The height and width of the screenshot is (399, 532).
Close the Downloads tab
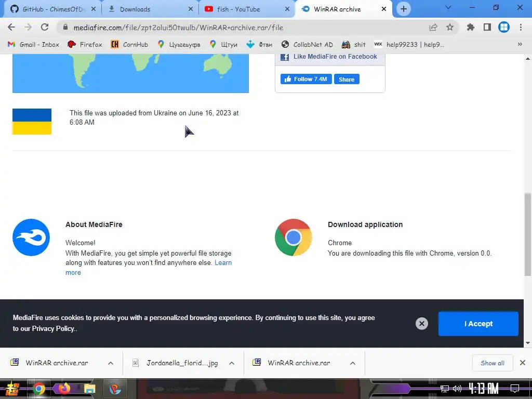click(x=190, y=9)
